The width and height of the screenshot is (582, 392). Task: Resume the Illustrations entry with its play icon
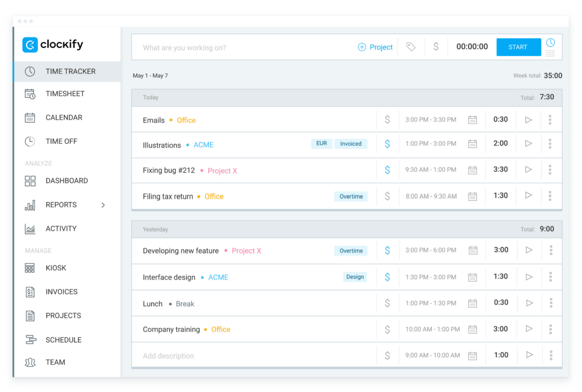(528, 143)
